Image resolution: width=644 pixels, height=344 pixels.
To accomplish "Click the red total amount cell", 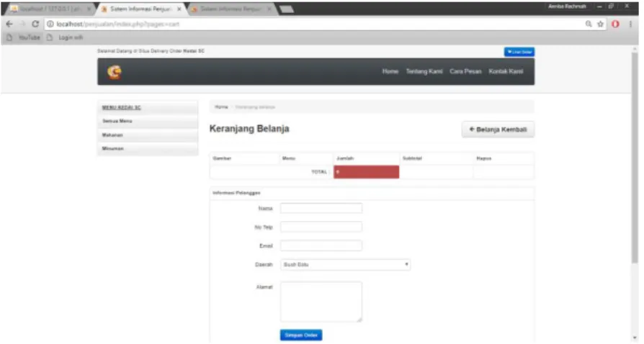I will tap(367, 172).
